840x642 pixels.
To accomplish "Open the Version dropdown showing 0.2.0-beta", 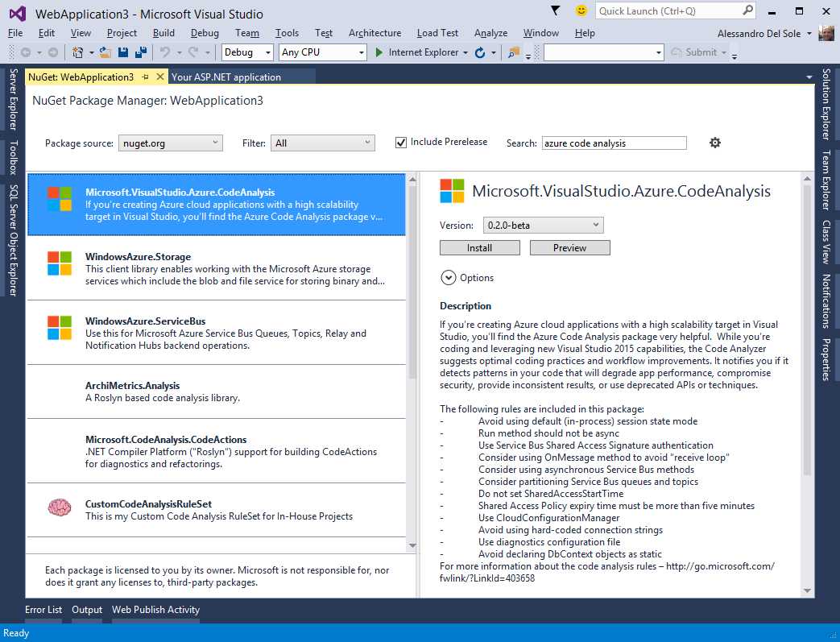I will 542,225.
